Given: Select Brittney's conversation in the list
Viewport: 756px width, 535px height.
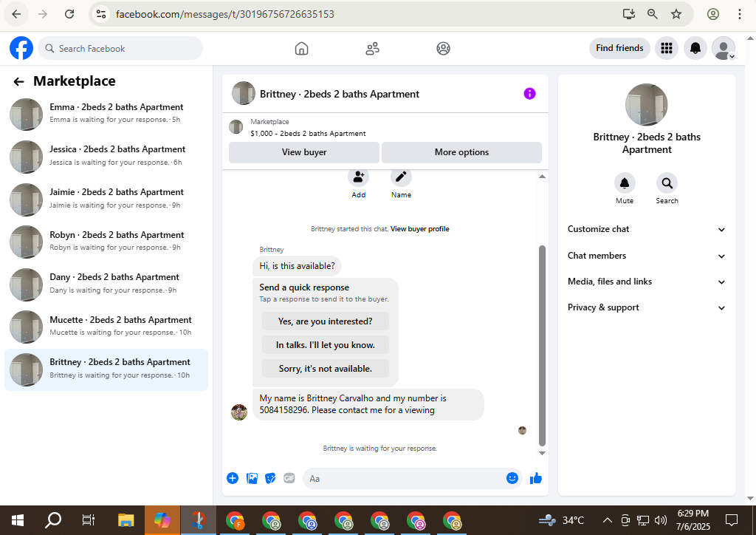Looking at the screenshot, I should tap(106, 369).
